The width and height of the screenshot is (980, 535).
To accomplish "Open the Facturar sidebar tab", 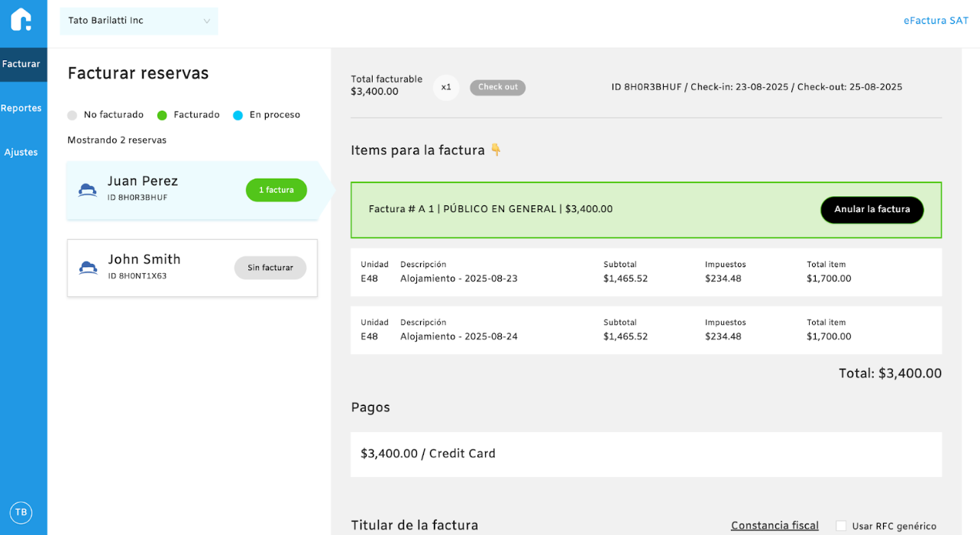I will 21,64.
